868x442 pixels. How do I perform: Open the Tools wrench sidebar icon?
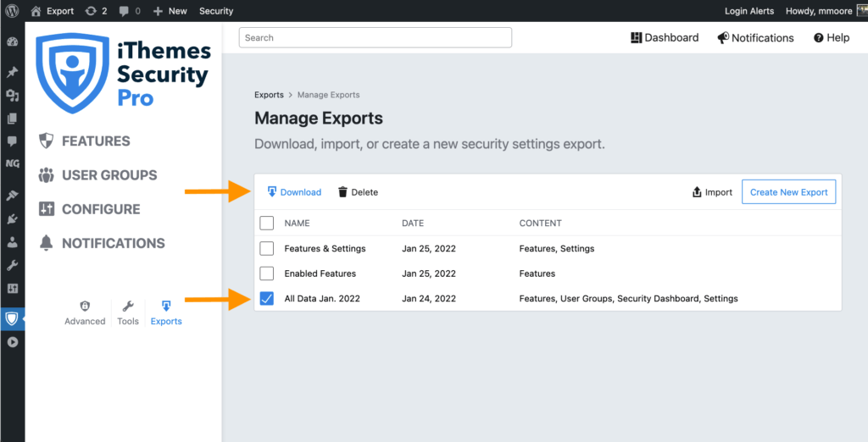pyautogui.click(x=12, y=266)
